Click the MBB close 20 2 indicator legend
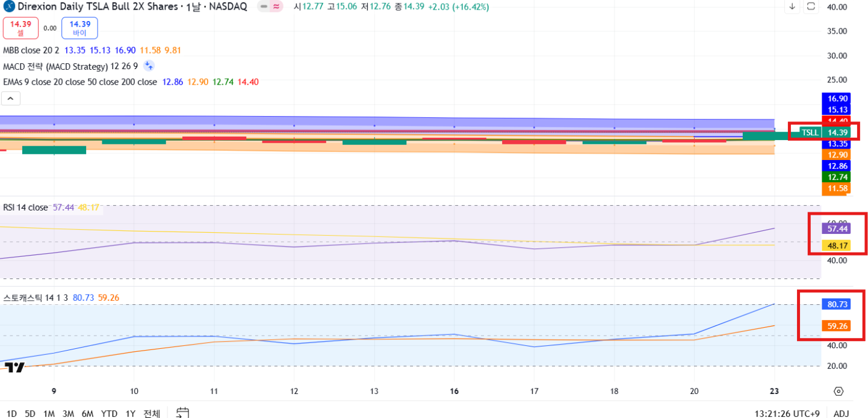The width and height of the screenshot is (868, 418). point(31,51)
